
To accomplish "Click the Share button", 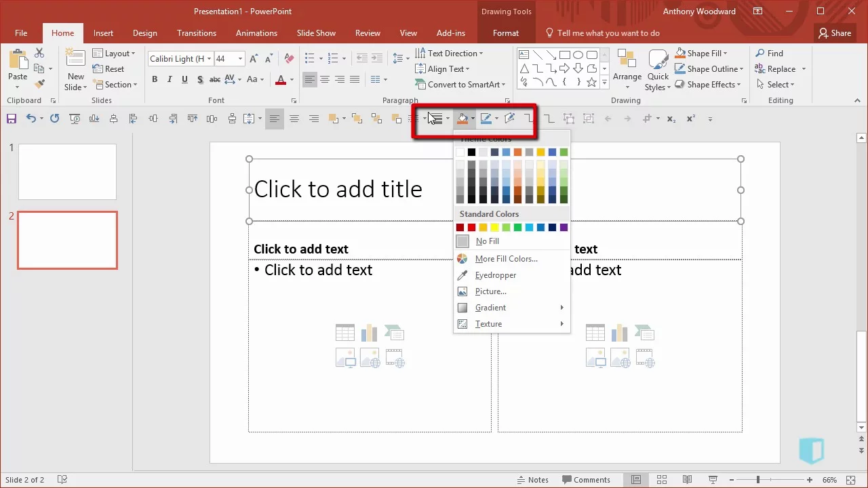I will tap(834, 33).
